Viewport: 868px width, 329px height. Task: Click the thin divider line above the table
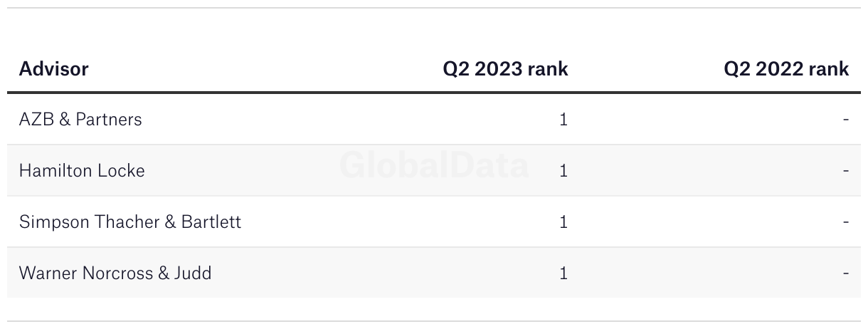tap(434, 8)
